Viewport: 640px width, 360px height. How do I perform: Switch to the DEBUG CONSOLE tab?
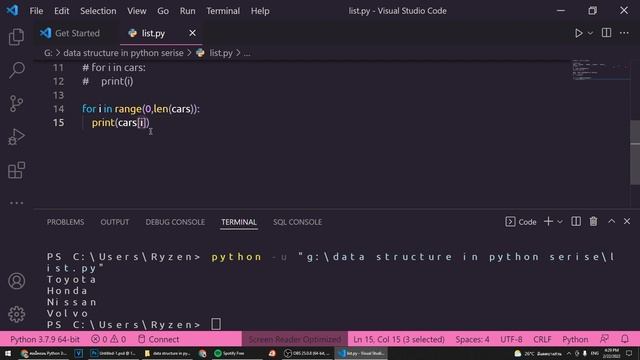[175, 222]
